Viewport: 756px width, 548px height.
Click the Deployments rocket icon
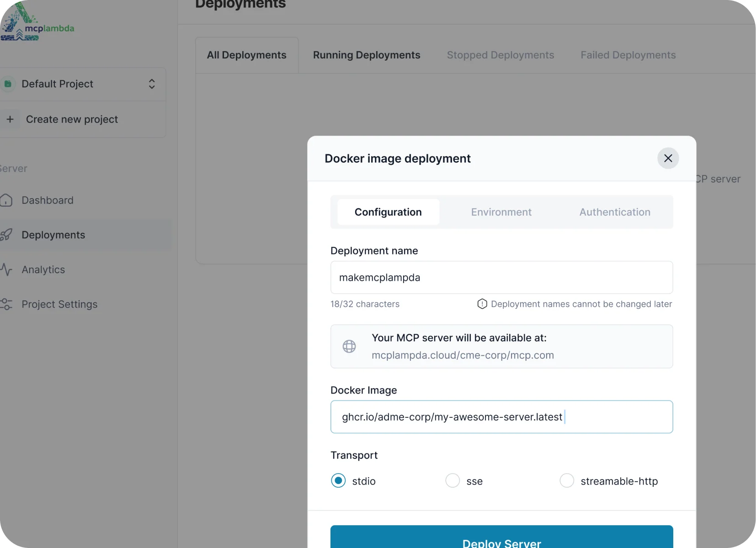(x=6, y=235)
